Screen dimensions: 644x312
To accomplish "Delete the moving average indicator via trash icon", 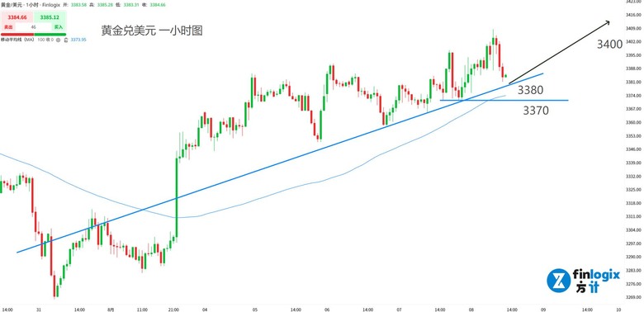I will (66, 40).
